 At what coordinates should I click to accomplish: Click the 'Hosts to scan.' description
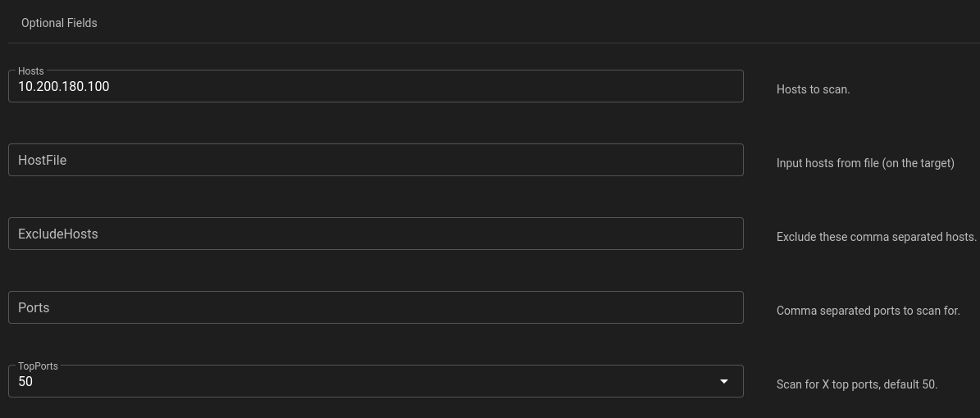813,89
